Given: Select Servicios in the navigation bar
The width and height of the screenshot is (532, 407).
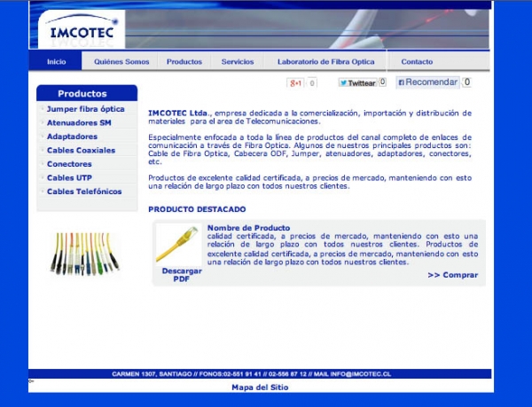Looking at the screenshot, I should tap(238, 62).
